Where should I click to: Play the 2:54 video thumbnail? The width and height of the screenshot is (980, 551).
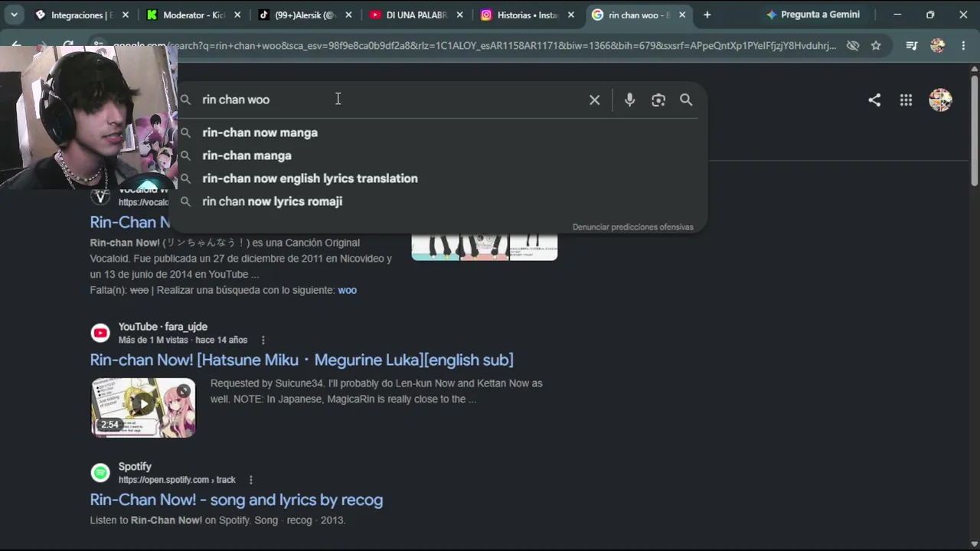pos(143,407)
